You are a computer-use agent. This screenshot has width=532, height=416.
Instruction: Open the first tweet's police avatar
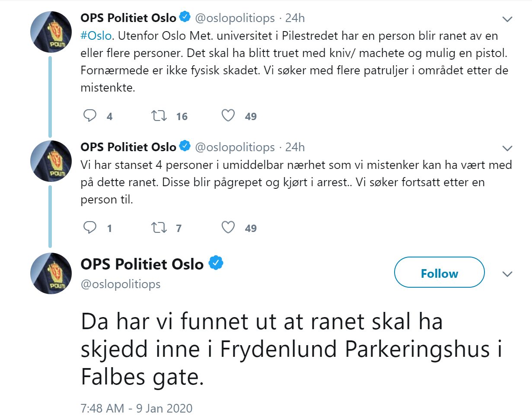[51, 32]
